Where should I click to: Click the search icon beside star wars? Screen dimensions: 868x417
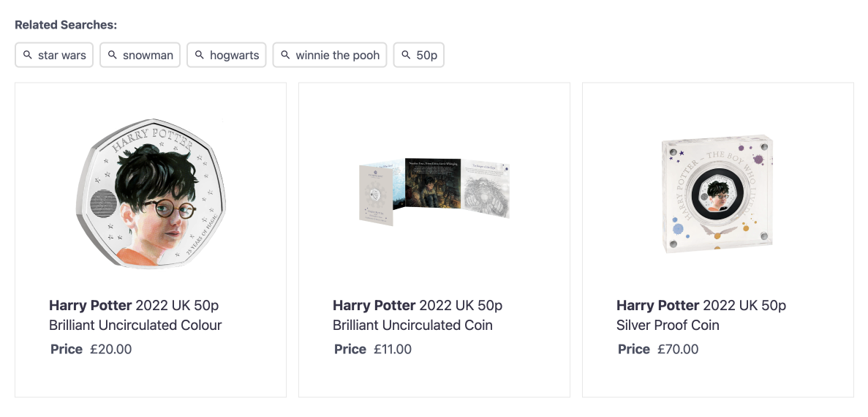pos(28,55)
